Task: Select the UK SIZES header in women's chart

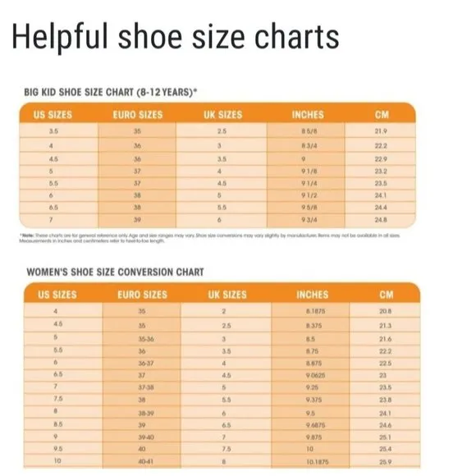Action: (227, 295)
